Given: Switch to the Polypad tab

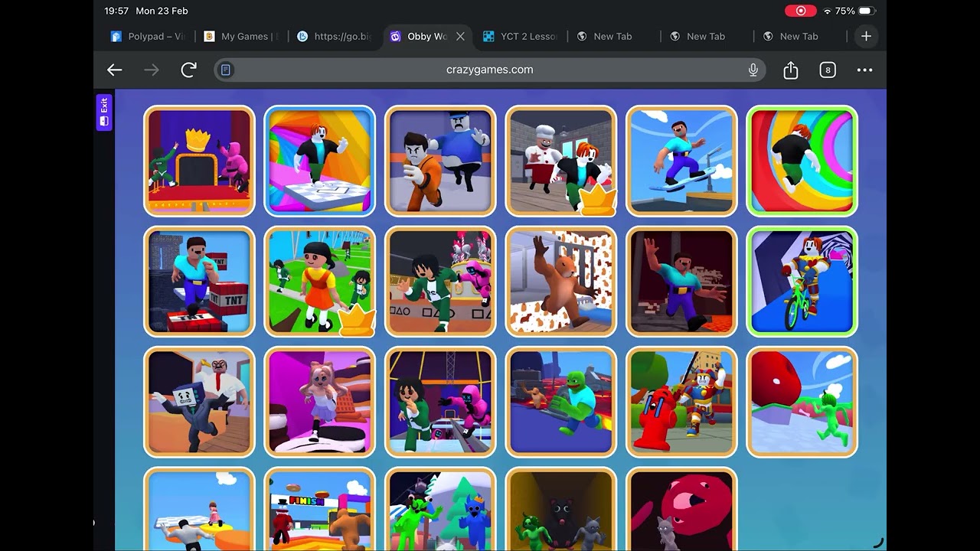Looking at the screenshot, I should click(149, 36).
